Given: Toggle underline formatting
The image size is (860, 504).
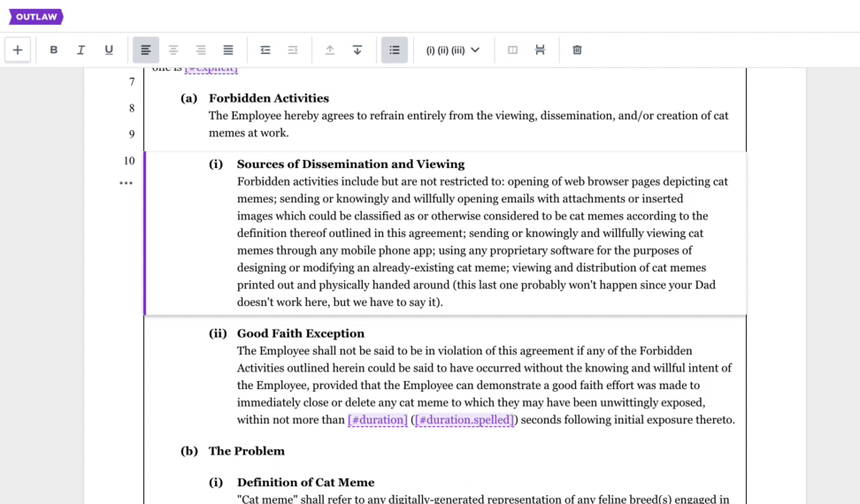Looking at the screenshot, I should pos(109,50).
